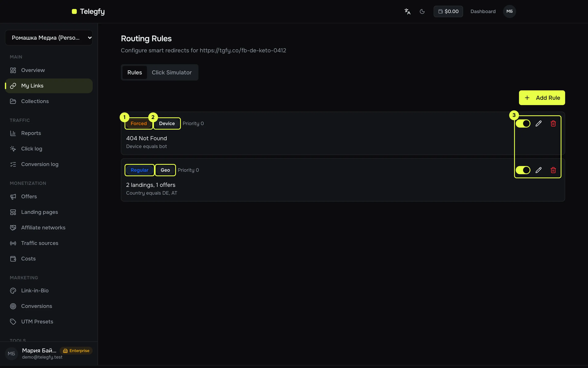The height and width of the screenshot is (368, 588).
Task: Open Link-in-Bio tool
Action: [x=49, y=291]
